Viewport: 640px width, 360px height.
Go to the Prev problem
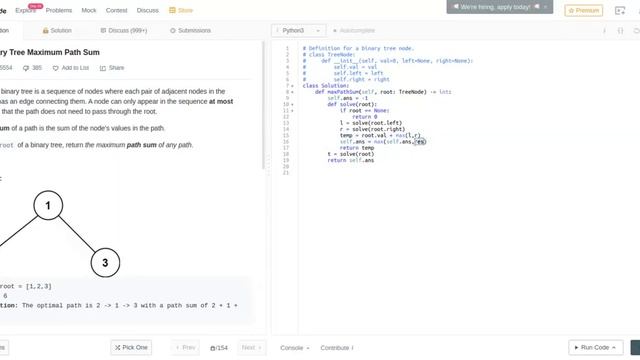(x=185, y=348)
